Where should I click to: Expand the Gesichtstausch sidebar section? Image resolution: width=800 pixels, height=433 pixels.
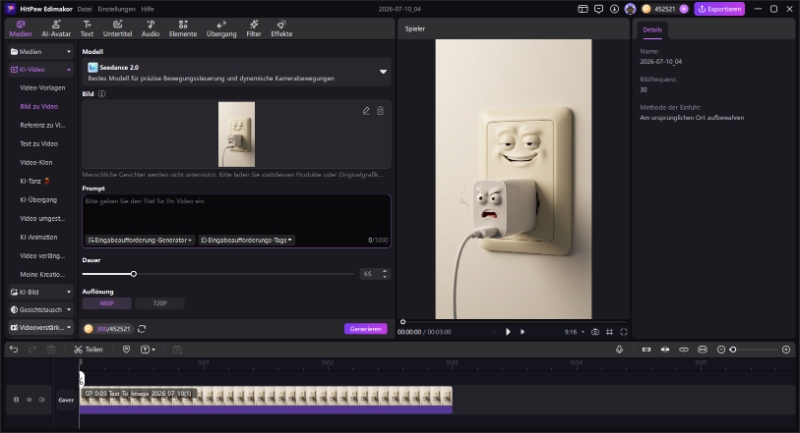[40, 310]
